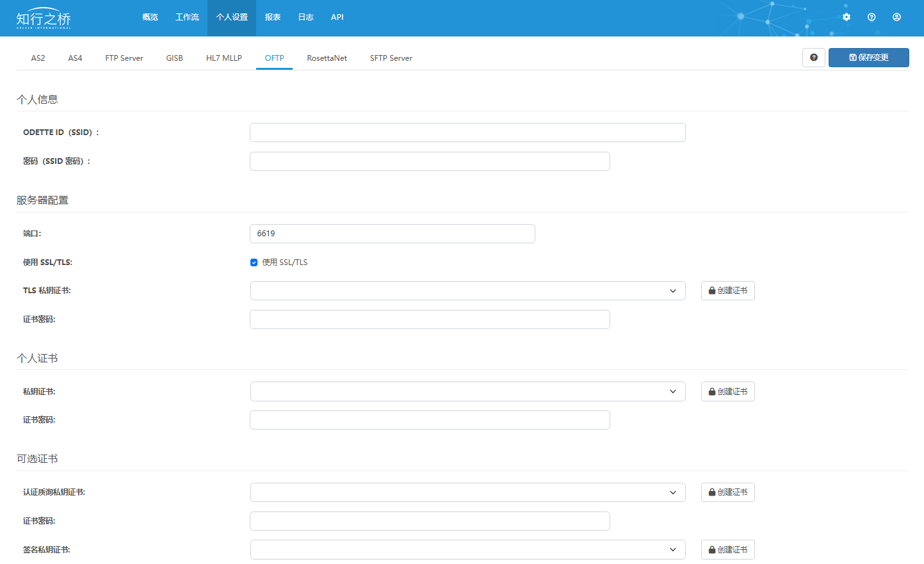The image size is (924, 564).
Task: Open the 签名私钥证书 dropdown
Action: click(x=467, y=550)
